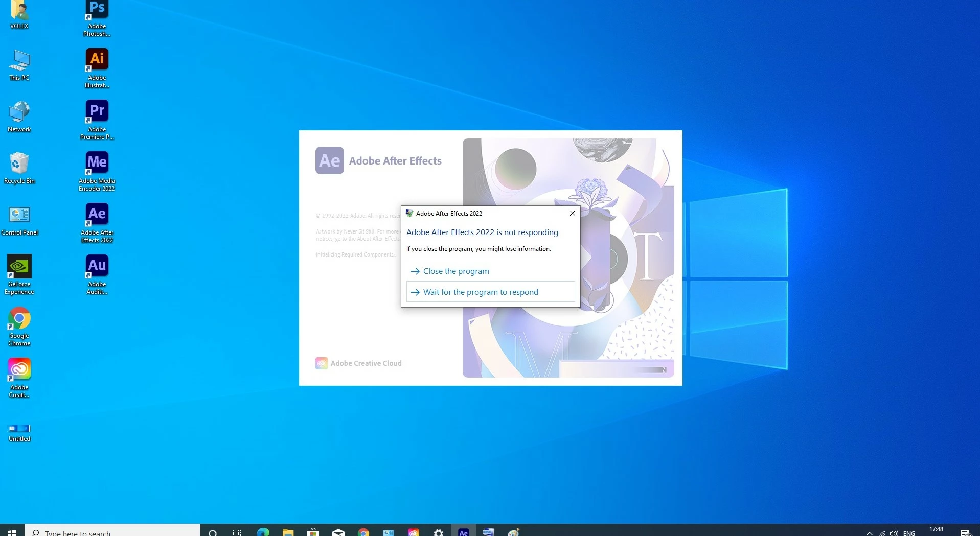Open the Adobe Photoshop desktop shortcut
This screenshot has width=980, height=536.
click(97, 18)
